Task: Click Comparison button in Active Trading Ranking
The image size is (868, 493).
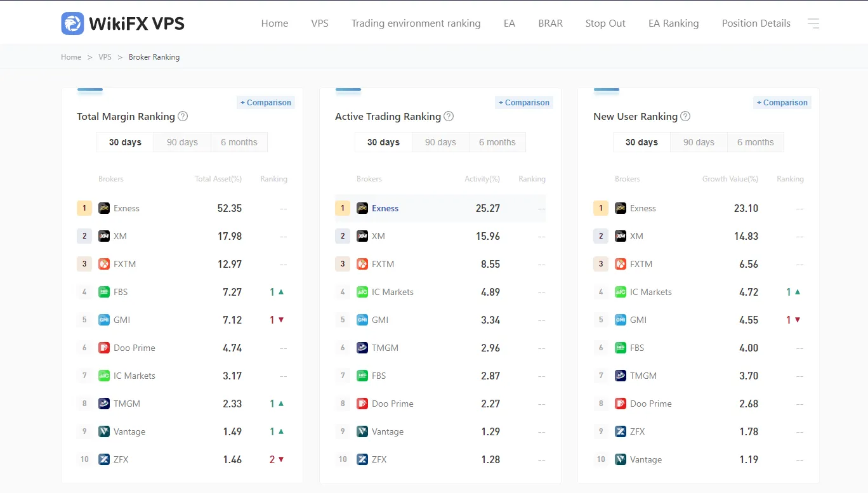Action: tap(524, 102)
